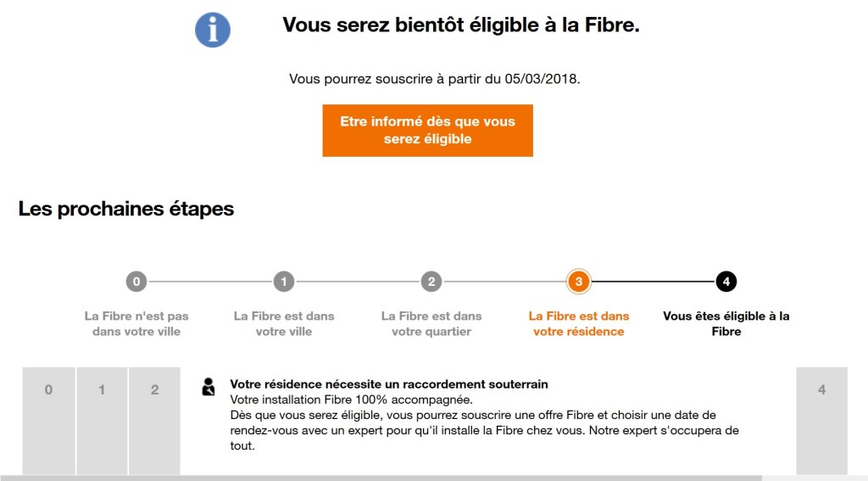This screenshot has width=868, height=481.
Task: Select the orange step 3 circle
Action: [x=579, y=282]
